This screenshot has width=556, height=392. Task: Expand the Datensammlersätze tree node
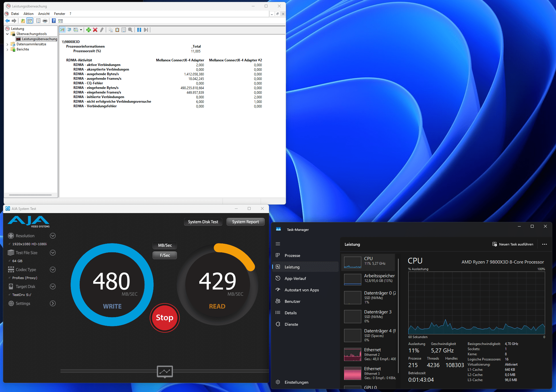click(7, 44)
